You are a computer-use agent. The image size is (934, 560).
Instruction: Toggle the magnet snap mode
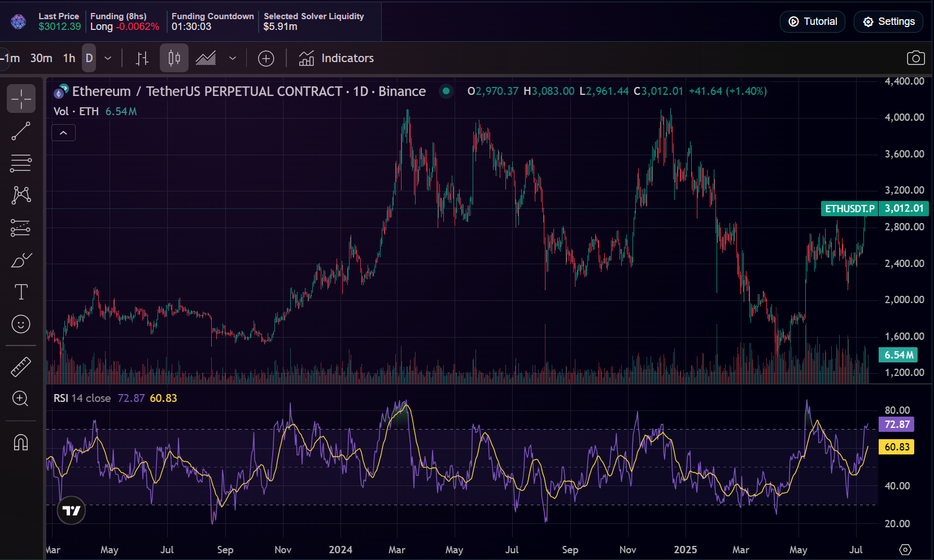coord(21,442)
